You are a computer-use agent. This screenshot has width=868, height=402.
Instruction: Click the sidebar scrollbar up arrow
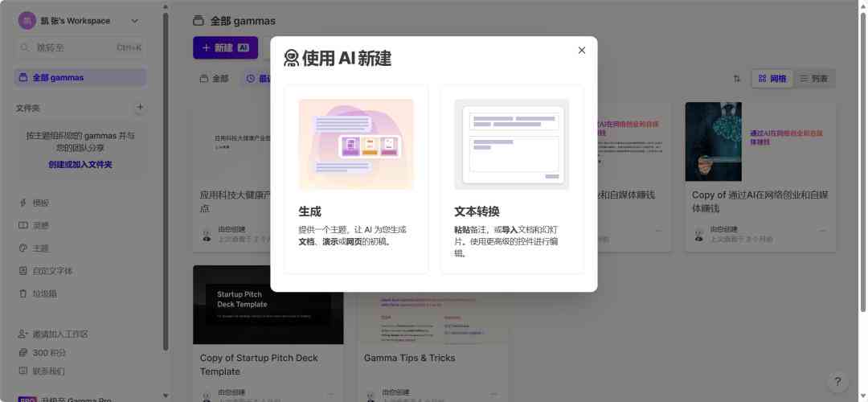click(x=166, y=7)
